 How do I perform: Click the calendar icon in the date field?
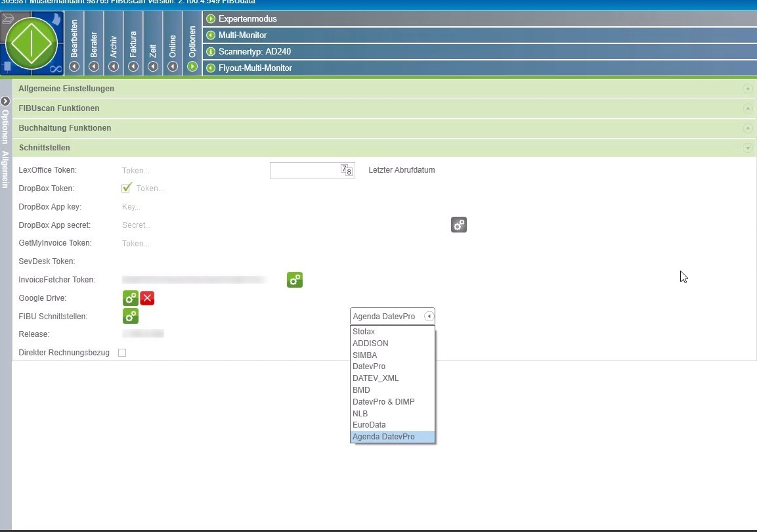point(347,170)
